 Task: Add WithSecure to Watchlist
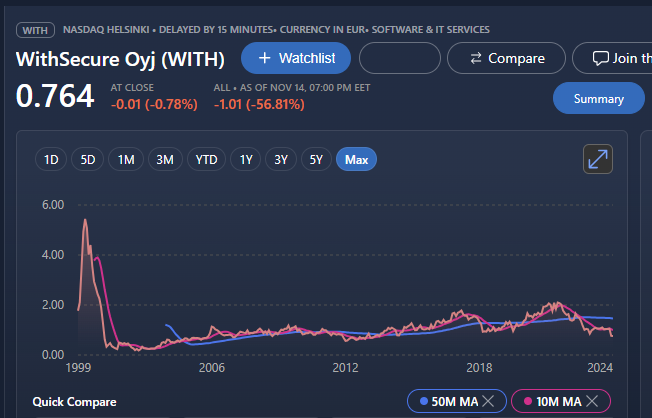[x=296, y=58]
